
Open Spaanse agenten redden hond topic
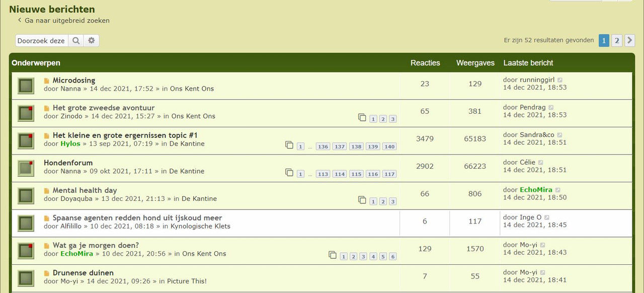(137, 218)
